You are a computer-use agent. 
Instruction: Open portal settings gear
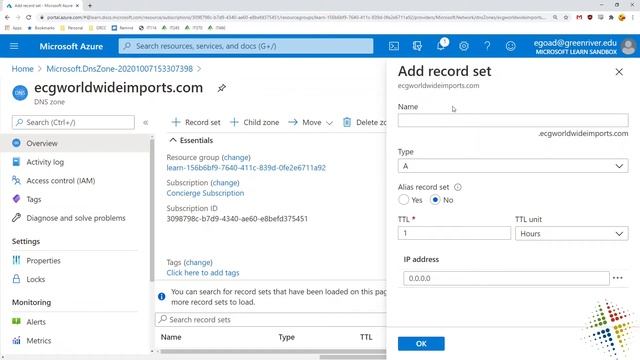464,46
